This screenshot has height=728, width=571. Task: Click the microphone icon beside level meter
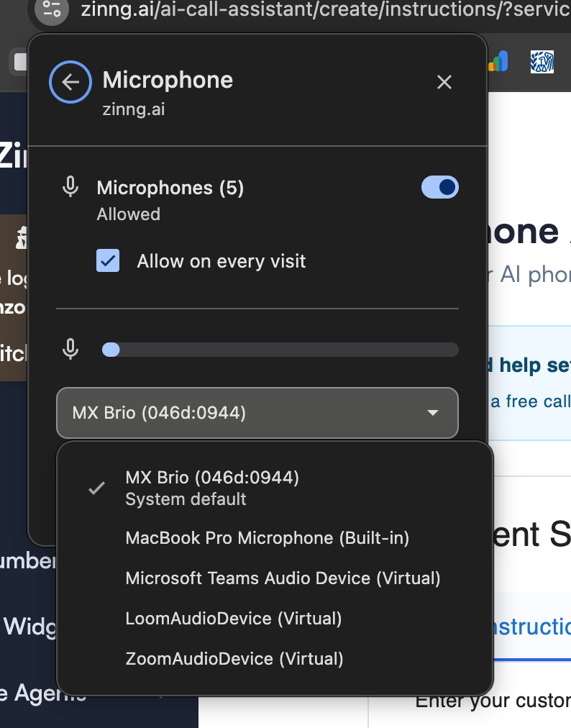tap(70, 350)
